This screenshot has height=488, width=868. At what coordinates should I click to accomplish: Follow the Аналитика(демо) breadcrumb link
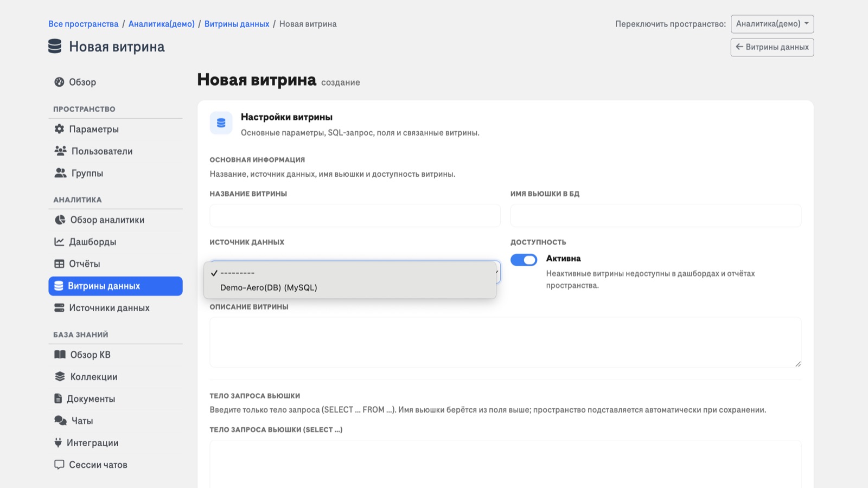click(161, 24)
